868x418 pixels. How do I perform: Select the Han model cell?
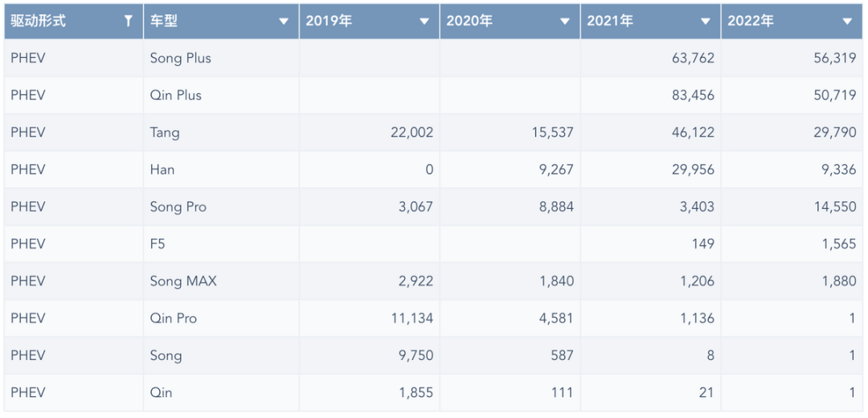221,170
